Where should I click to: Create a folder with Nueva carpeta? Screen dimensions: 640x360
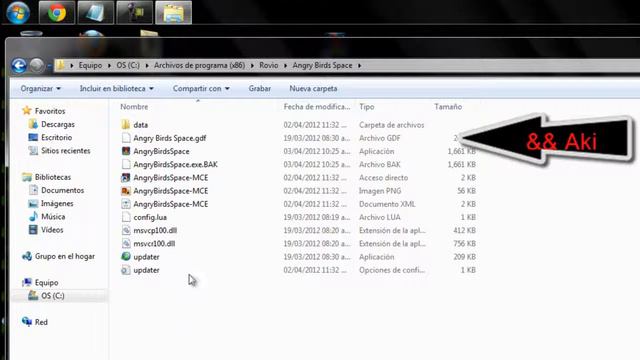[313, 89]
